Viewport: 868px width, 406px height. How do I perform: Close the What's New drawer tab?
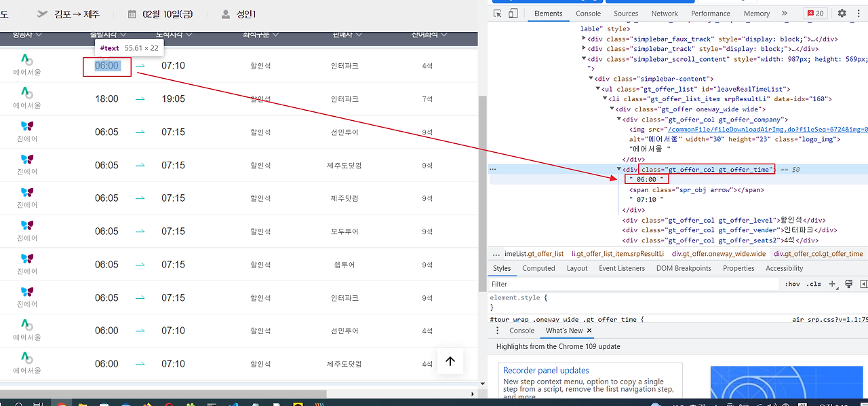(589, 331)
